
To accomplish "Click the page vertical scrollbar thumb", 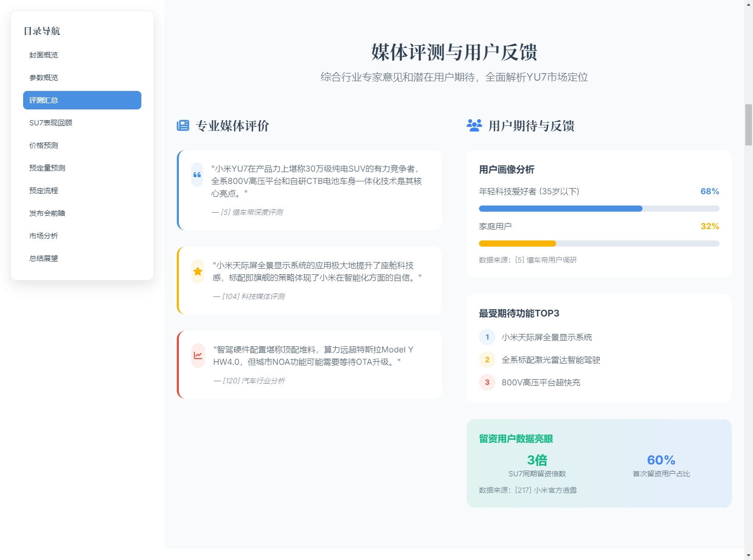I will pos(748,124).
